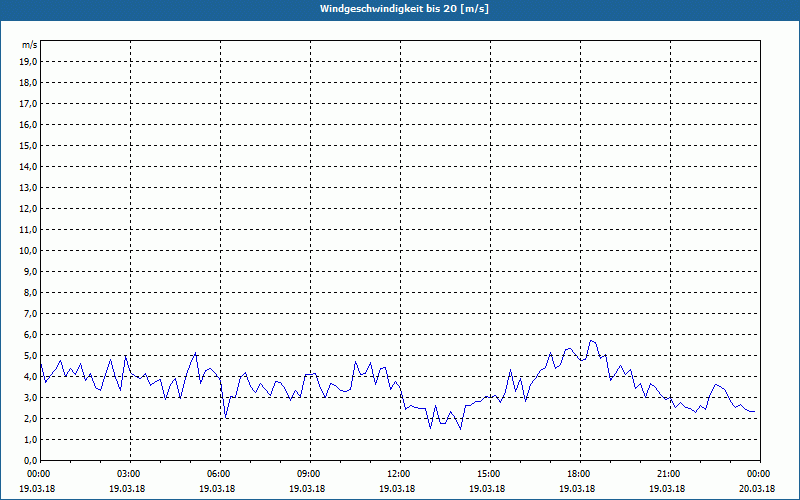Click the "20.03.18" date label
Viewport: 800px width, 500px height.
(757, 488)
